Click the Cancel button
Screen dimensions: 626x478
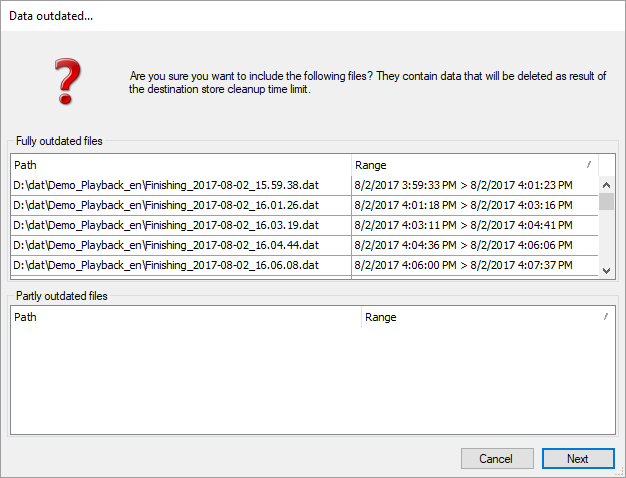click(496, 458)
